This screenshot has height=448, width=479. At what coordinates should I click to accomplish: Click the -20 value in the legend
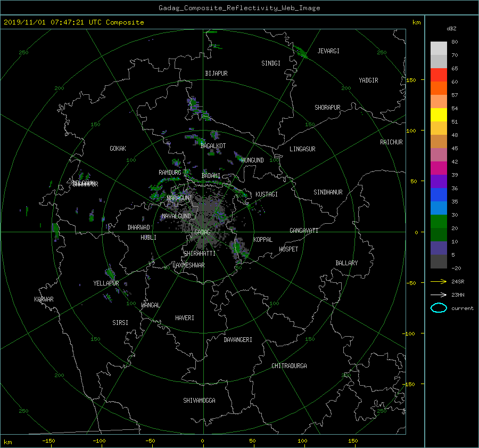(x=456, y=268)
